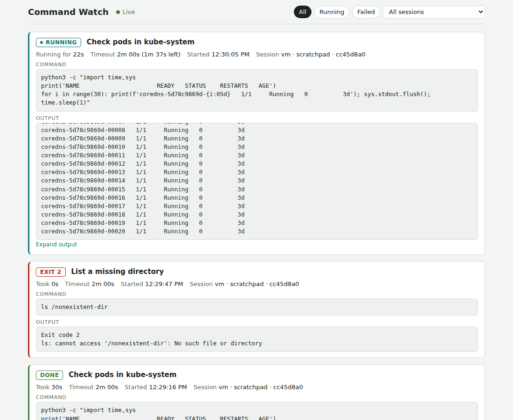
Task: Click output row coredns-5d78c9869d-00018
Action: pyautogui.click(x=143, y=215)
